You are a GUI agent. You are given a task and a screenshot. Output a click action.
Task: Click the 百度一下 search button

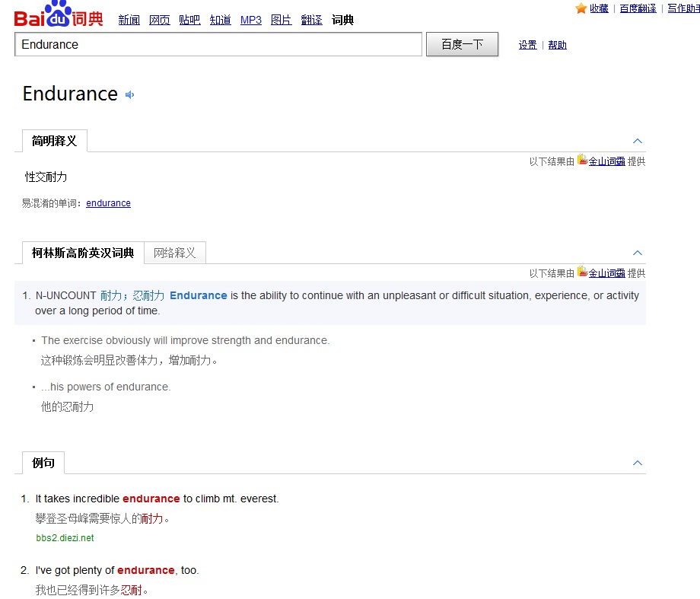462,44
